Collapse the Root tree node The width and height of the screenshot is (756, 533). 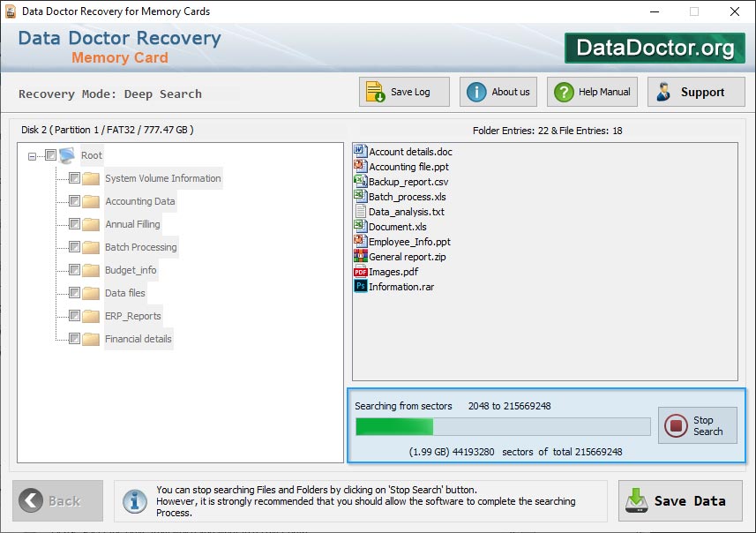[32, 156]
